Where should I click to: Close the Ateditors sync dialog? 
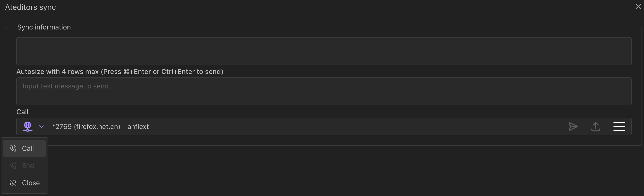click(x=638, y=7)
